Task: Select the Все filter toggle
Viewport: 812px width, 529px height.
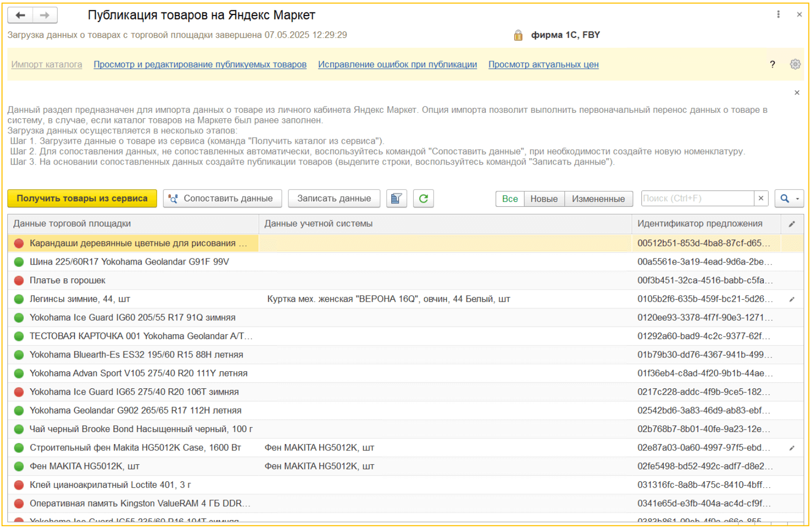Action: click(510, 199)
